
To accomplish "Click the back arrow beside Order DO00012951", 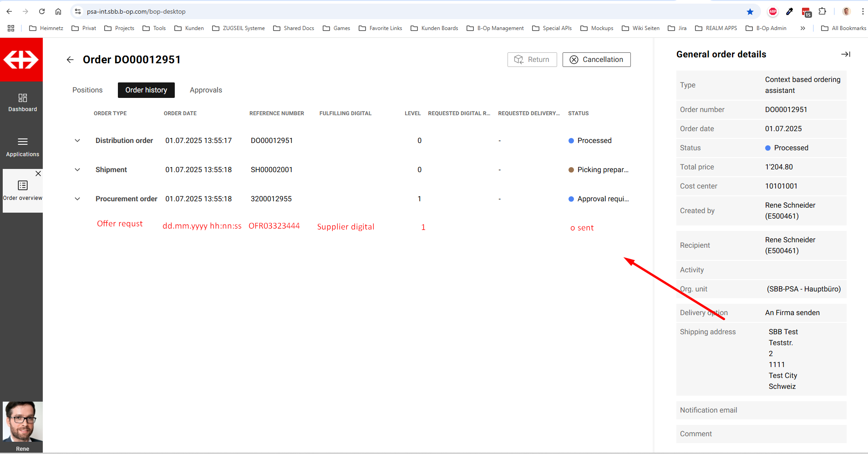I will [70, 60].
